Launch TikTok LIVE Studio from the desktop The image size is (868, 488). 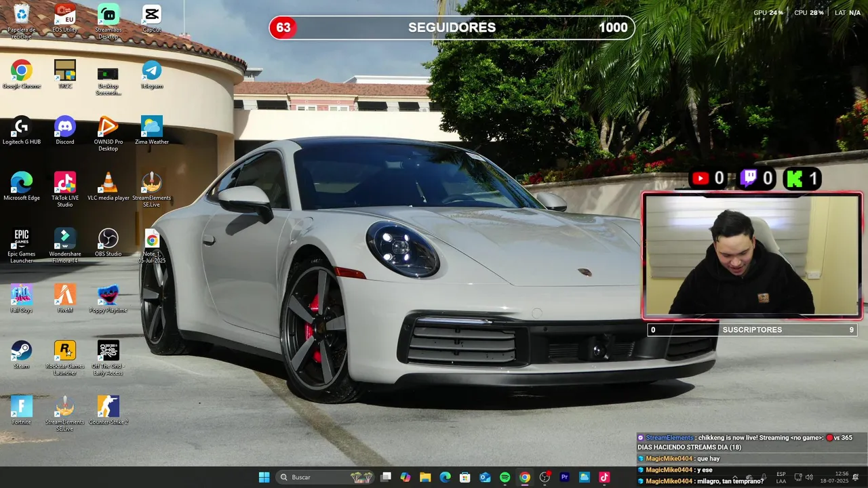65,190
